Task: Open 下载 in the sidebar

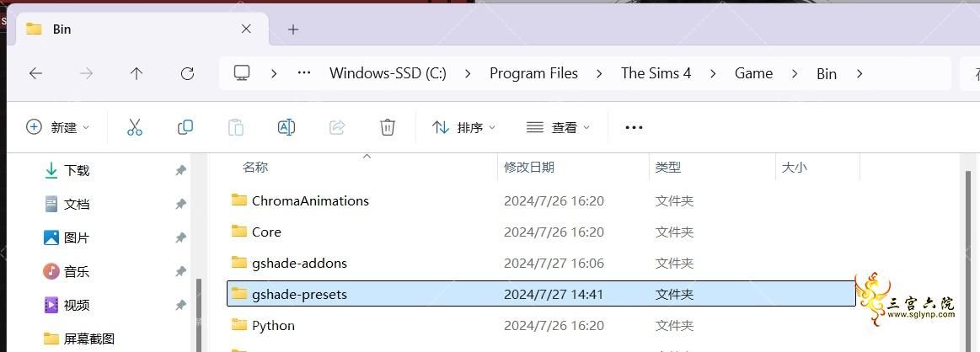Action: (76, 170)
